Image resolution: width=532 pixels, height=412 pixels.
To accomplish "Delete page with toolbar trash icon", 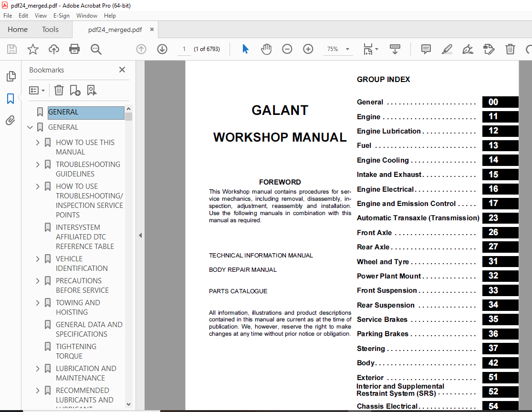I will [510, 49].
